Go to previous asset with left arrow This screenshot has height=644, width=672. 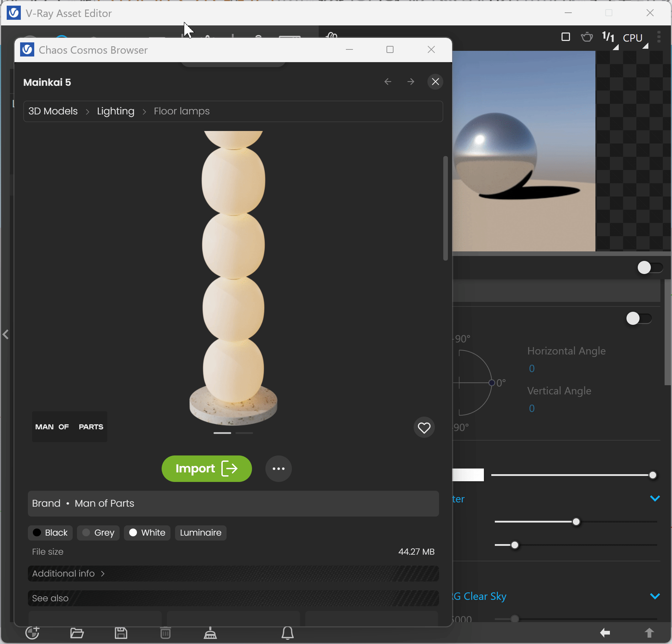point(388,82)
